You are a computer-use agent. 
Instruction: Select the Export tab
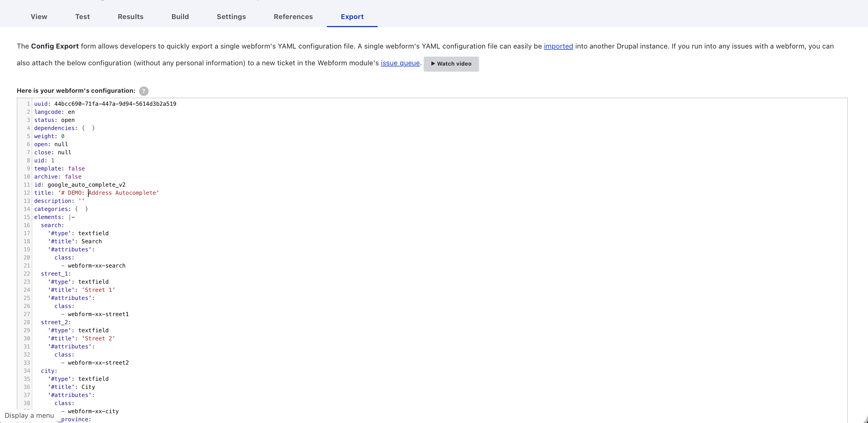[352, 17]
